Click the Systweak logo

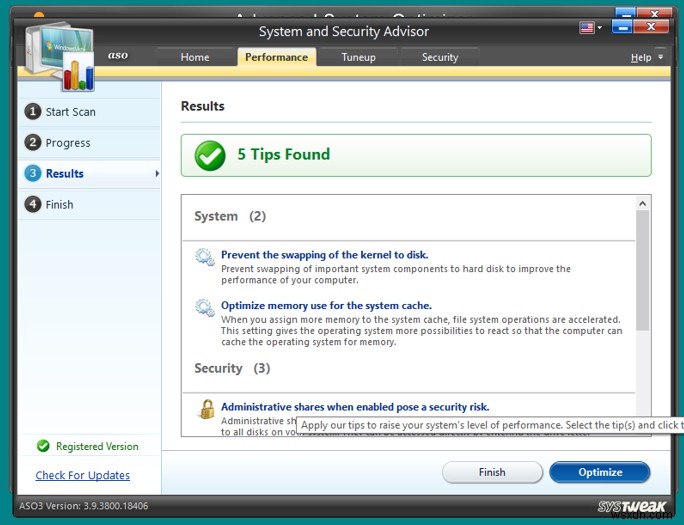(x=632, y=506)
